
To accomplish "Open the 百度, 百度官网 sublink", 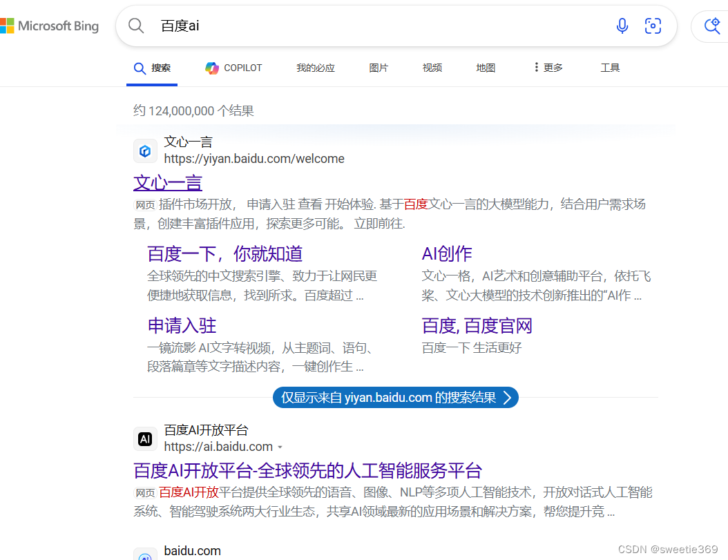I will click(x=477, y=325).
